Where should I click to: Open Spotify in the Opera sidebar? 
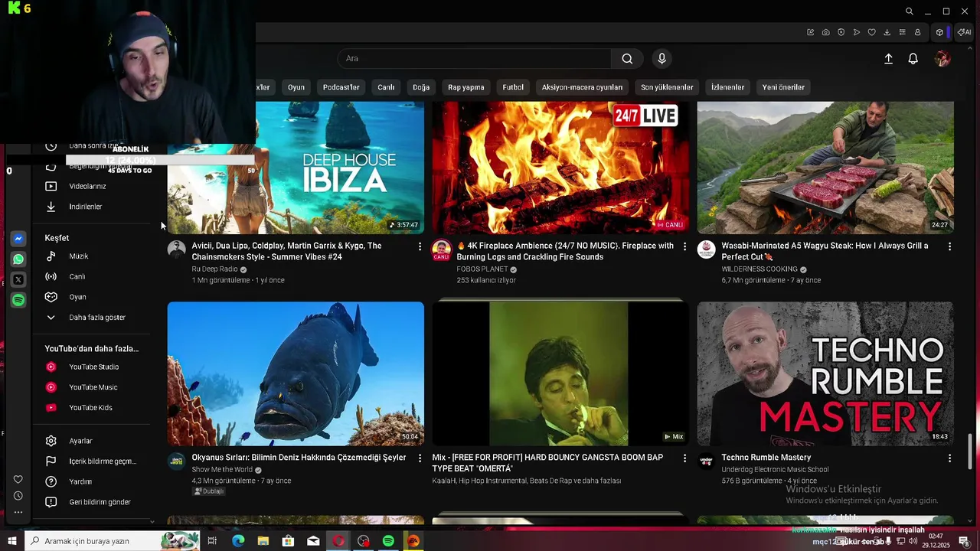click(18, 300)
